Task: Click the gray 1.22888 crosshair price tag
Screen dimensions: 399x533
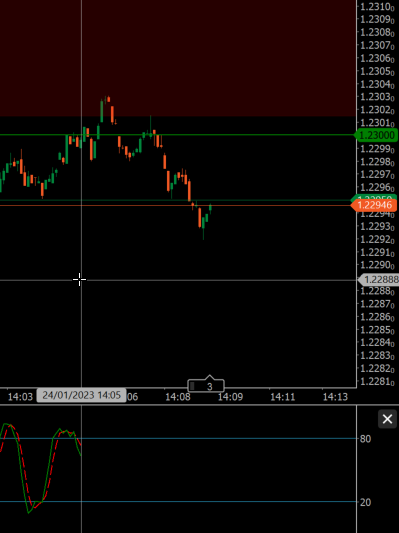Action: click(x=379, y=280)
